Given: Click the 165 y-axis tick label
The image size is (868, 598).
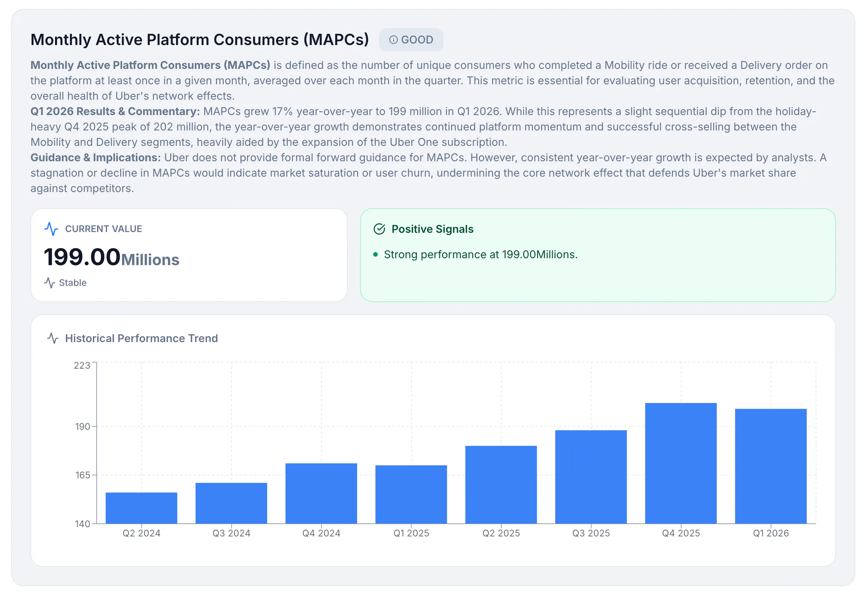Looking at the screenshot, I should tap(82, 475).
